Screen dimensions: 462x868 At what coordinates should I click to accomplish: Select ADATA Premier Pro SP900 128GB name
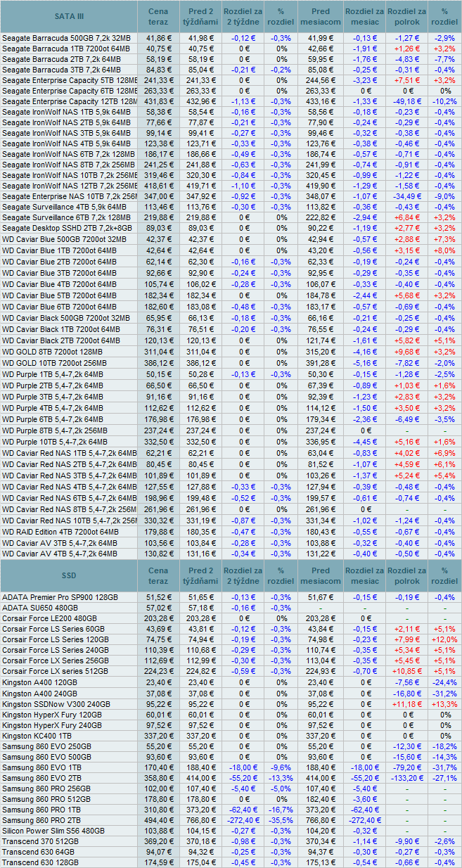60,597
